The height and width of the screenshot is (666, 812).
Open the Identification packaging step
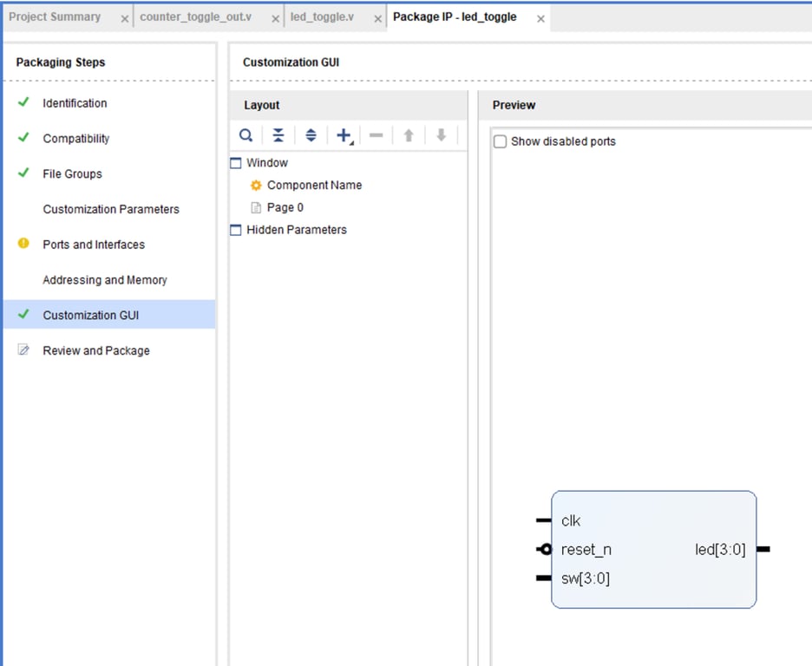[75, 103]
